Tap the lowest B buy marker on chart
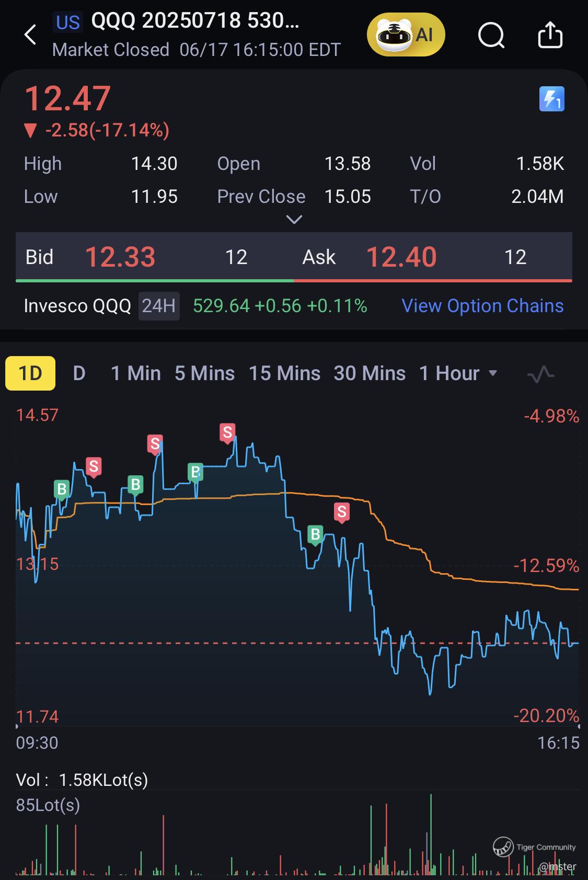 315,535
